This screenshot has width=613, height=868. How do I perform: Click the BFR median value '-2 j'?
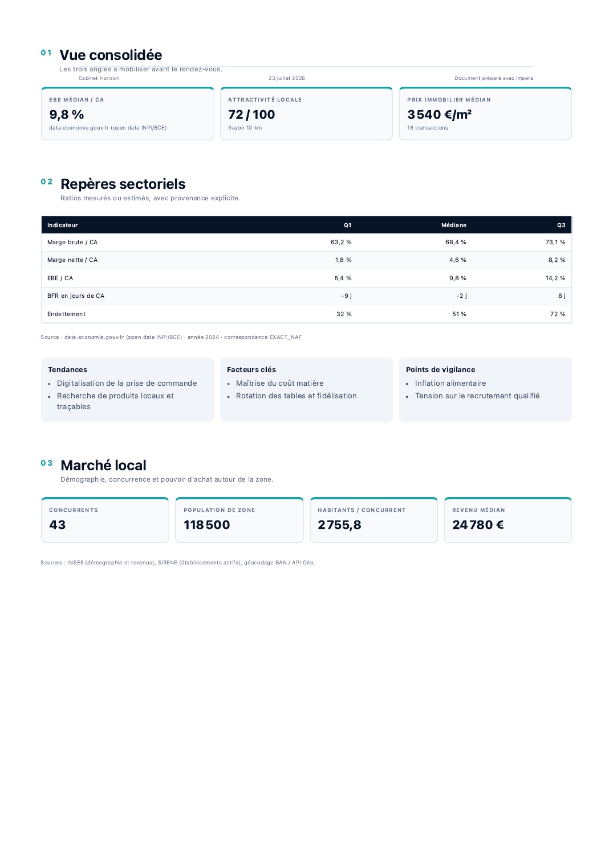[461, 296]
